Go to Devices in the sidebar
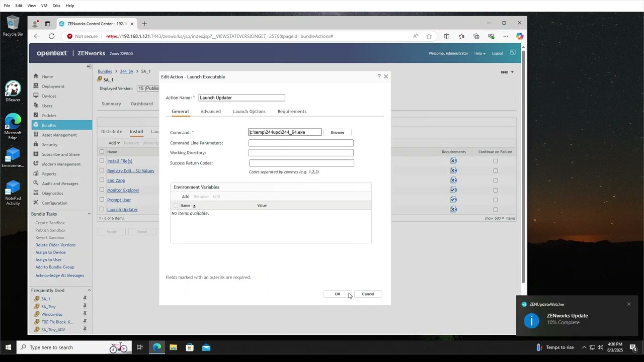The height and width of the screenshot is (362, 644). pos(49,96)
